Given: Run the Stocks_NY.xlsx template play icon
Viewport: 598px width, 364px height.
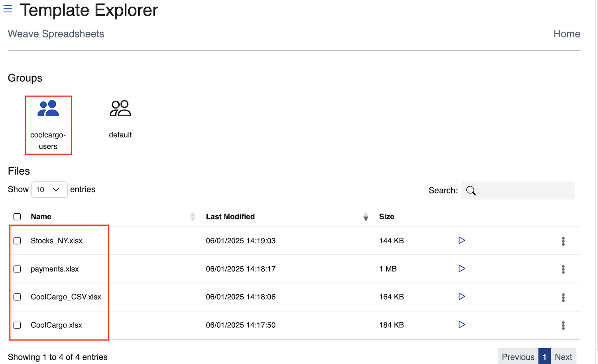Looking at the screenshot, I should click(462, 240).
